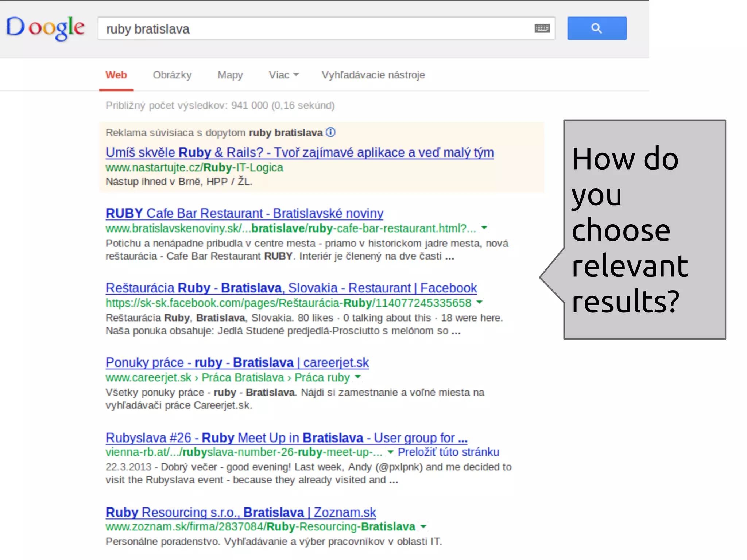Expand arrow next to careerjet.sk breadcrumb
The width and height of the screenshot is (747, 560).
pyautogui.click(x=358, y=377)
